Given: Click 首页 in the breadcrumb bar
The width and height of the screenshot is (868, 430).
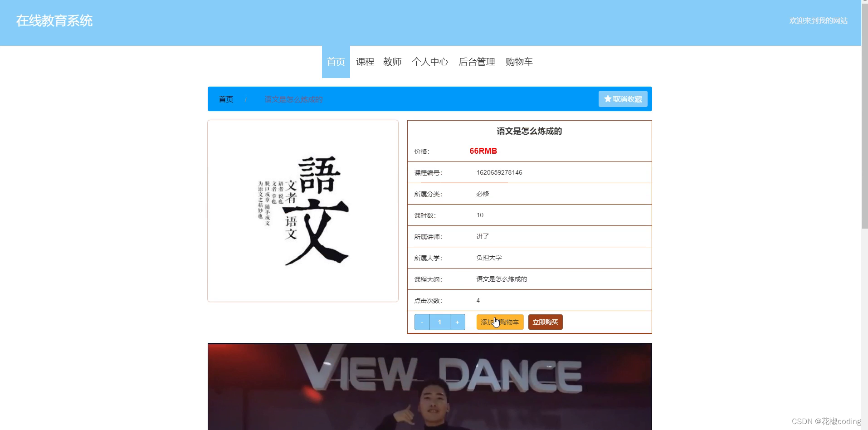Looking at the screenshot, I should [226, 99].
